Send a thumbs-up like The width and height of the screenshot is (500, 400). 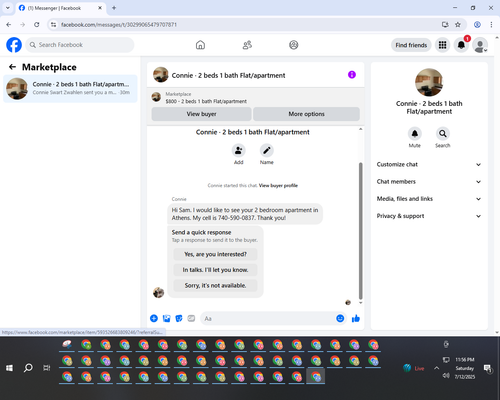[x=356, y=318]
